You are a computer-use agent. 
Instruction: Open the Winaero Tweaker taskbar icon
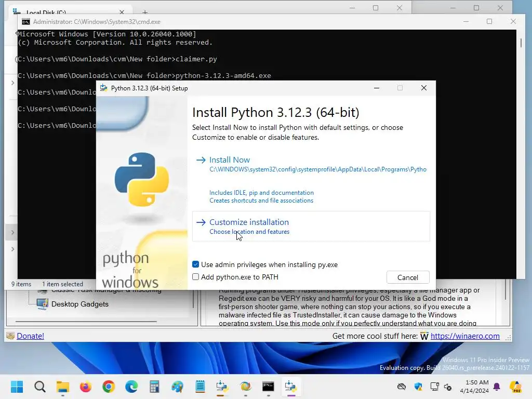point(245,387)
